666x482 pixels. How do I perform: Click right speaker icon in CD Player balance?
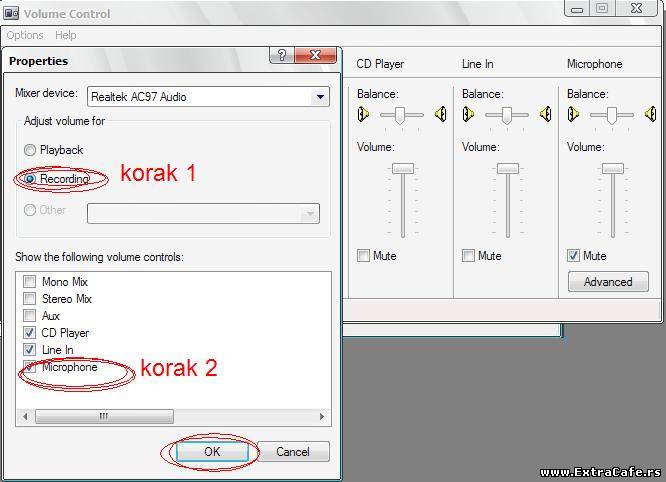[x=441, y=114]
